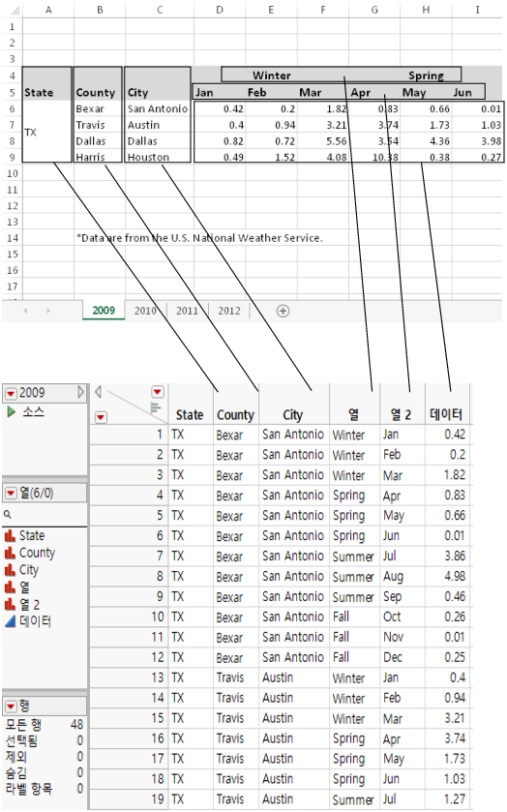The height and width of the screenshot is (812, 507).
Task: Select 열 2 column in columns panel
Action: coord(30,604)
